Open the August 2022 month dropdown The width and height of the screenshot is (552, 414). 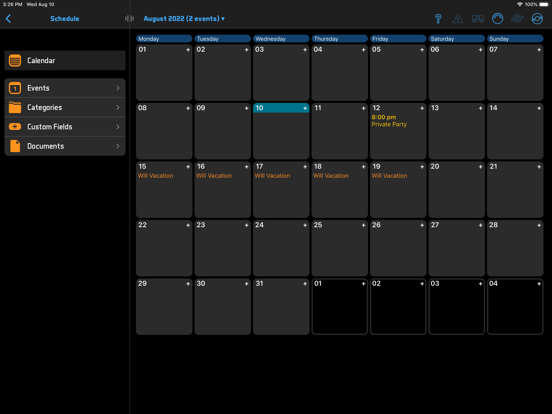184,19
